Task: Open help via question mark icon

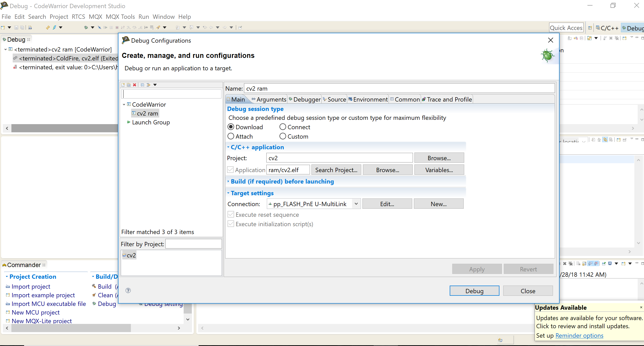Action: (128, 290)
